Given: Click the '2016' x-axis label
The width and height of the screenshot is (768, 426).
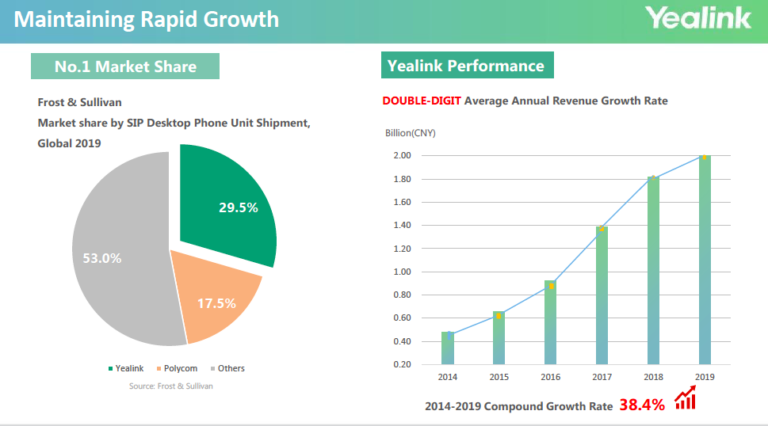Looking at the screenshot, I should pos(551,377).
